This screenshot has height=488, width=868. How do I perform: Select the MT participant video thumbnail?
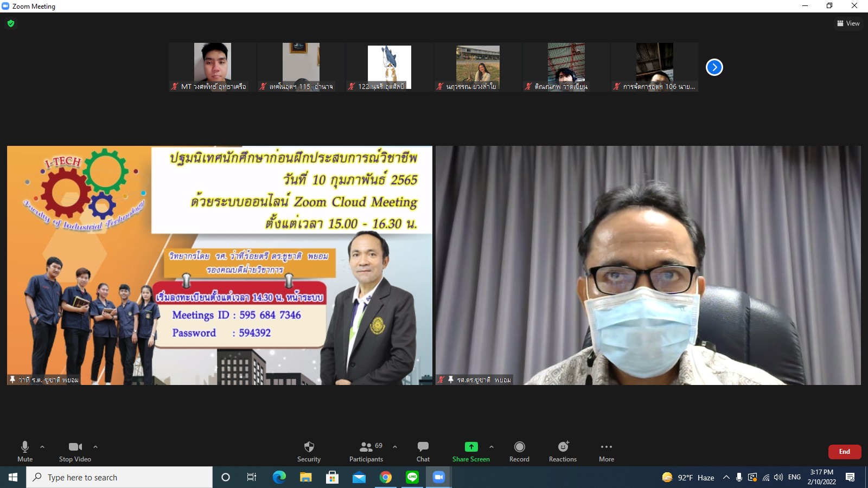[213, 67]
